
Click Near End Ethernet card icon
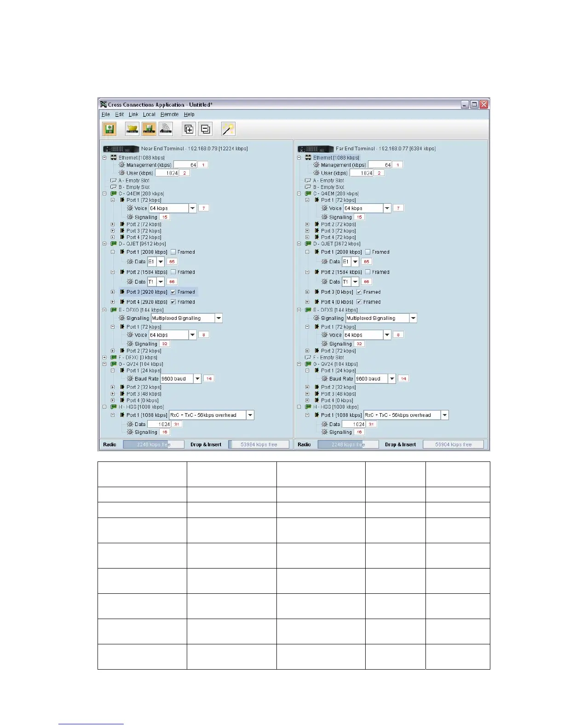[x=114, y=158]
